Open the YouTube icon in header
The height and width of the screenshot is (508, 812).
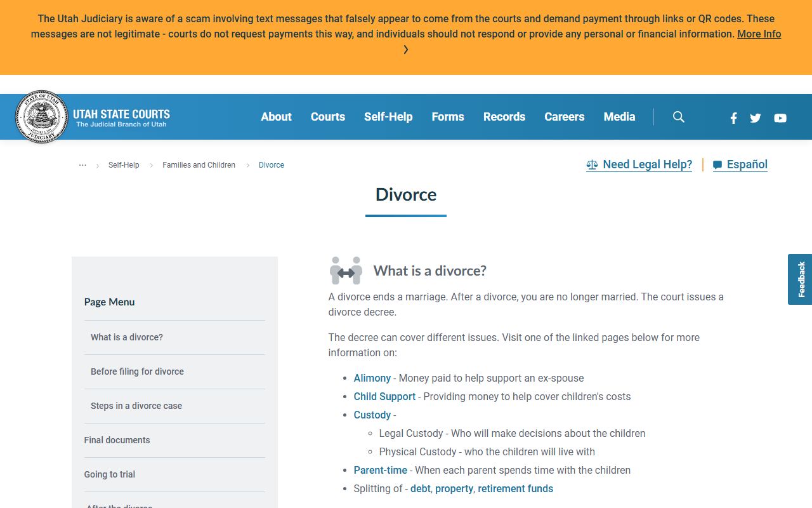[x=780, y=118]
